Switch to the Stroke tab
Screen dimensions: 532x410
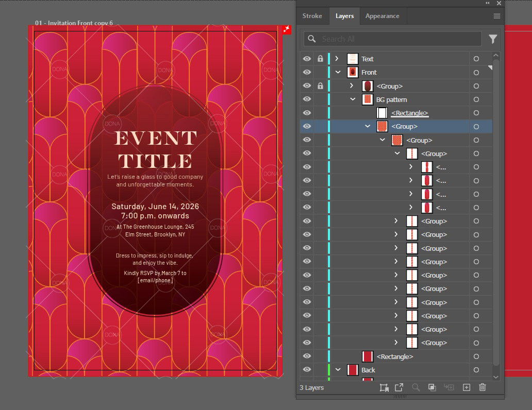click(x=312, y=16)
